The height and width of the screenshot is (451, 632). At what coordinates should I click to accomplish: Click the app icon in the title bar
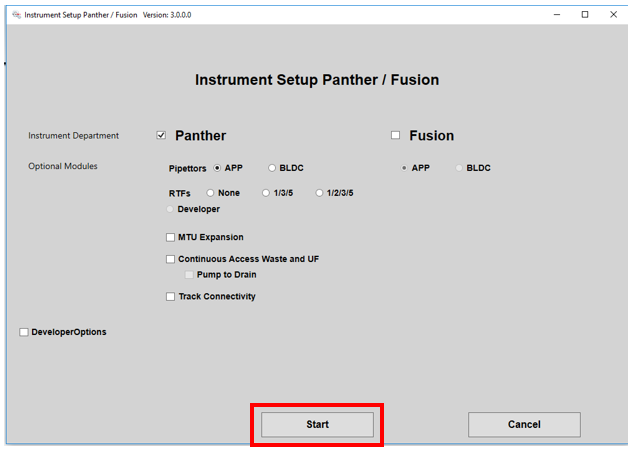[x=15, y=15]
